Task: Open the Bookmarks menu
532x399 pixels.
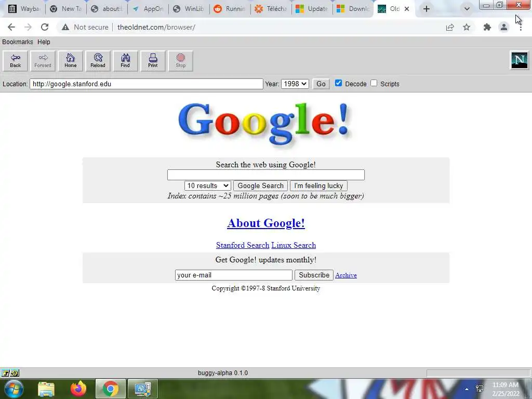Action: point(18,42)
